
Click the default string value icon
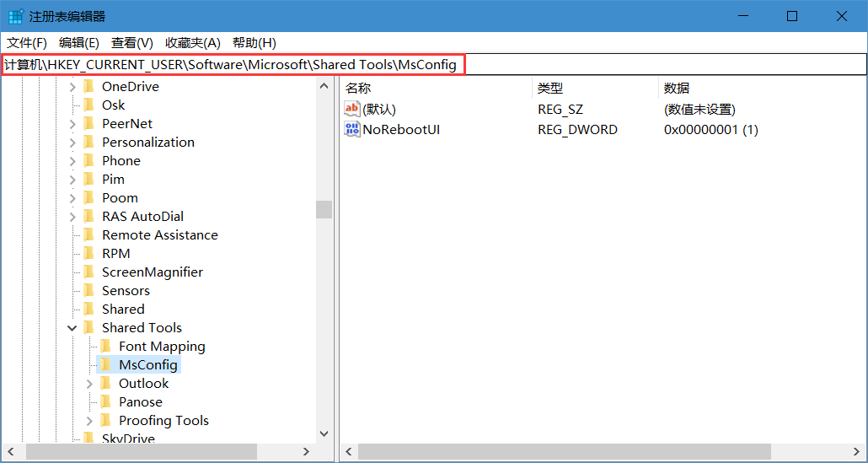tap(352, 110)
